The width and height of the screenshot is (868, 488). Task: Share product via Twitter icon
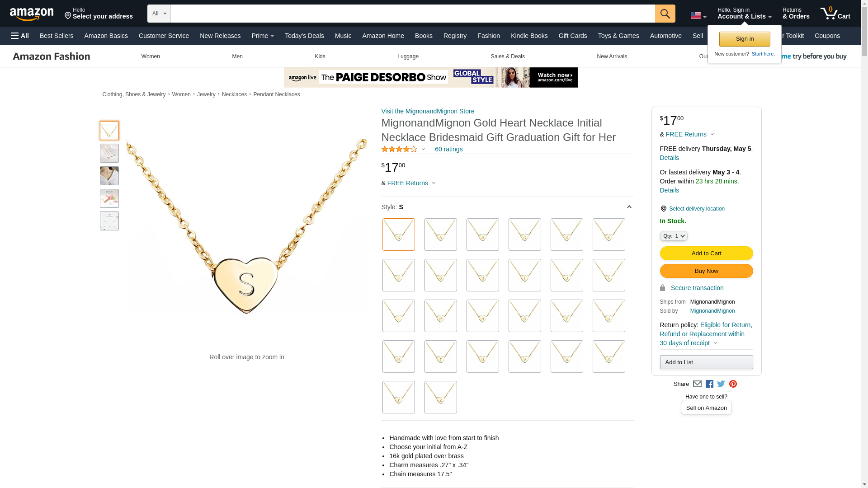(721, 384)
